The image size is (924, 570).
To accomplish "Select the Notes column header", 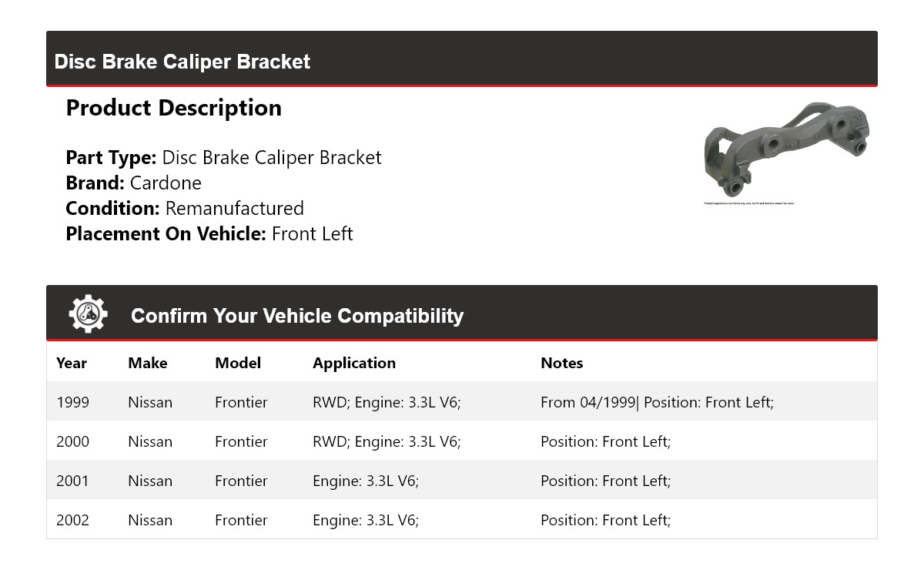I will pyautogui.click(x=562, y=363).
